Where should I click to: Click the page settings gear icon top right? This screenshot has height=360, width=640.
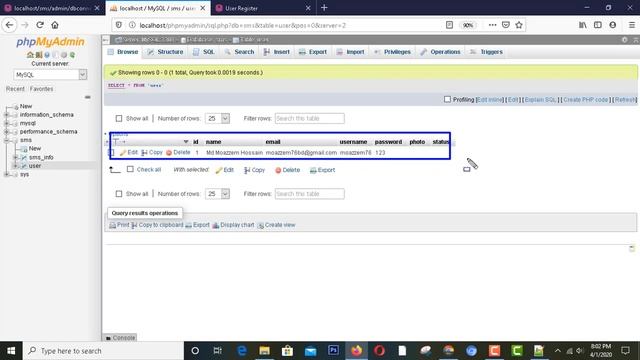point(624,40)
